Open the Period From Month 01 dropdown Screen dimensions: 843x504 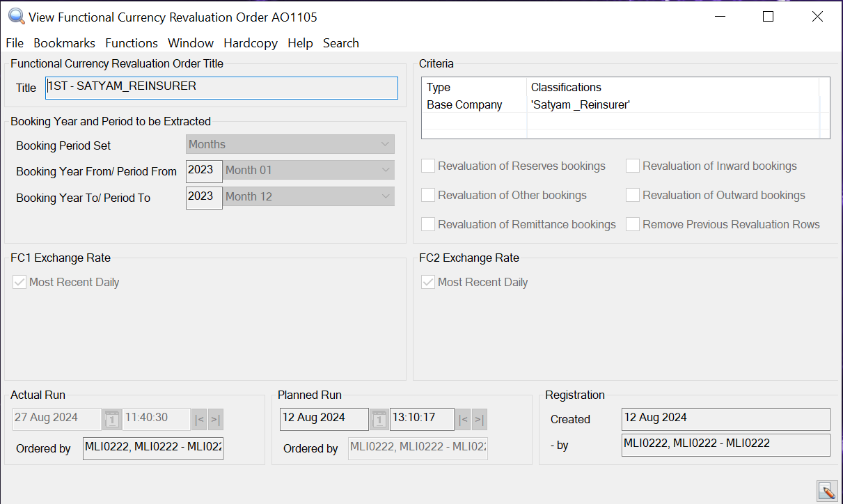click(x=308, y=171)
